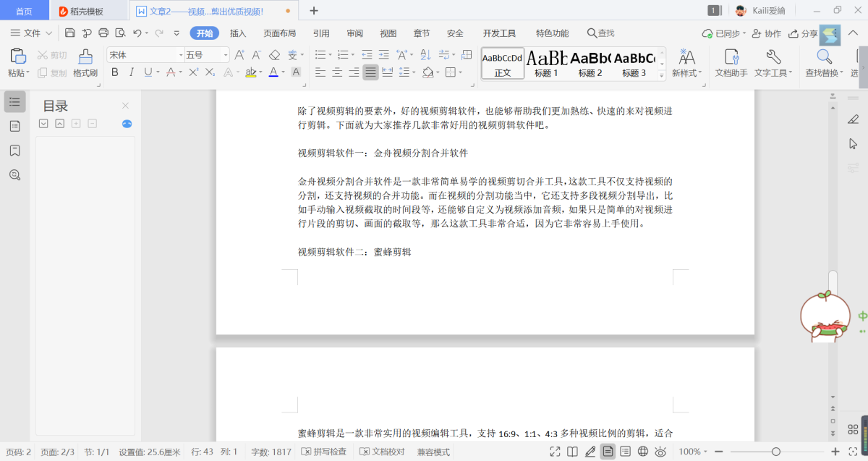
Task: Apply the bulleted list icon
Action: 320,55
